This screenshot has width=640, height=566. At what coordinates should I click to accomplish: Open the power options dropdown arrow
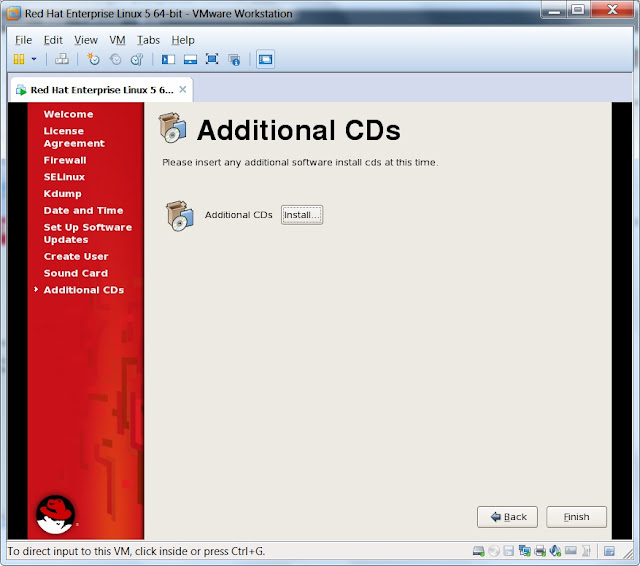coord(34,59)
